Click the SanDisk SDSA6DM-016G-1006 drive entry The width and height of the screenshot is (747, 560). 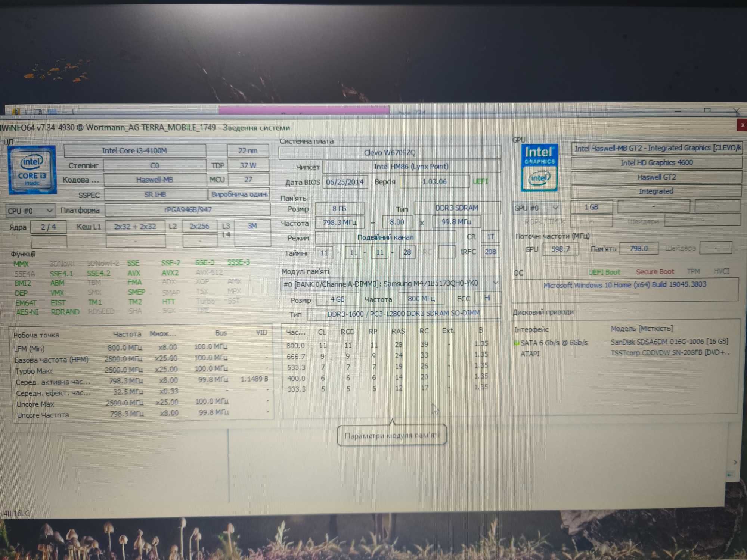click(669, 342)
